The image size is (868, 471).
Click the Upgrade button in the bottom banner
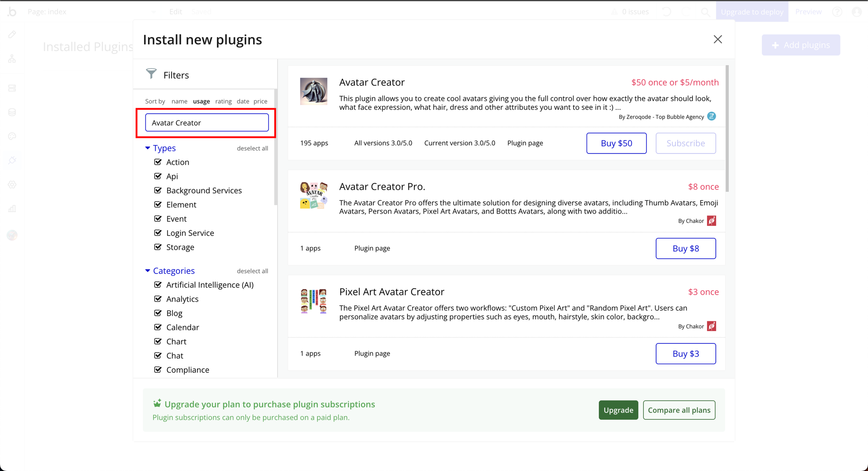[x=616, y=410]
